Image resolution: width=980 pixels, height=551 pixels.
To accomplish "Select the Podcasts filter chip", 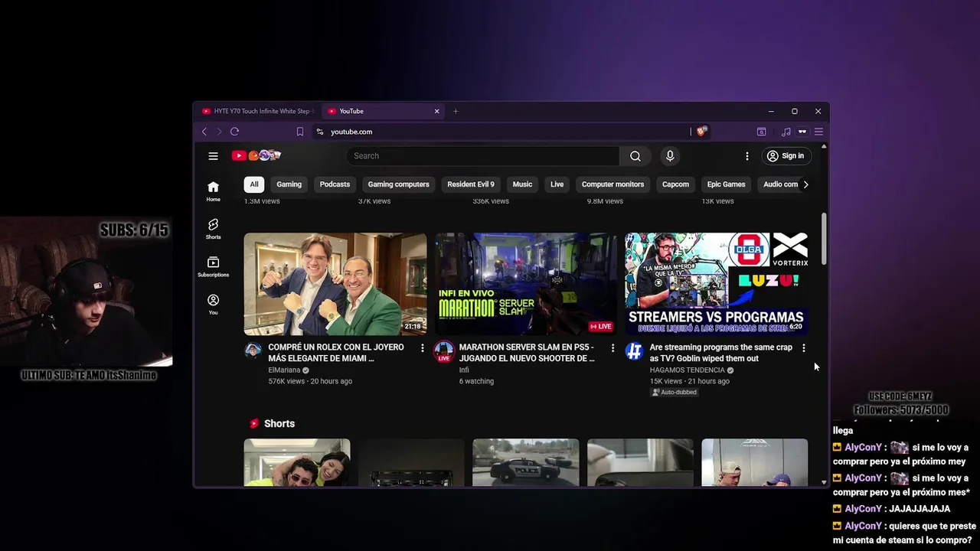I will click(335, 184).
